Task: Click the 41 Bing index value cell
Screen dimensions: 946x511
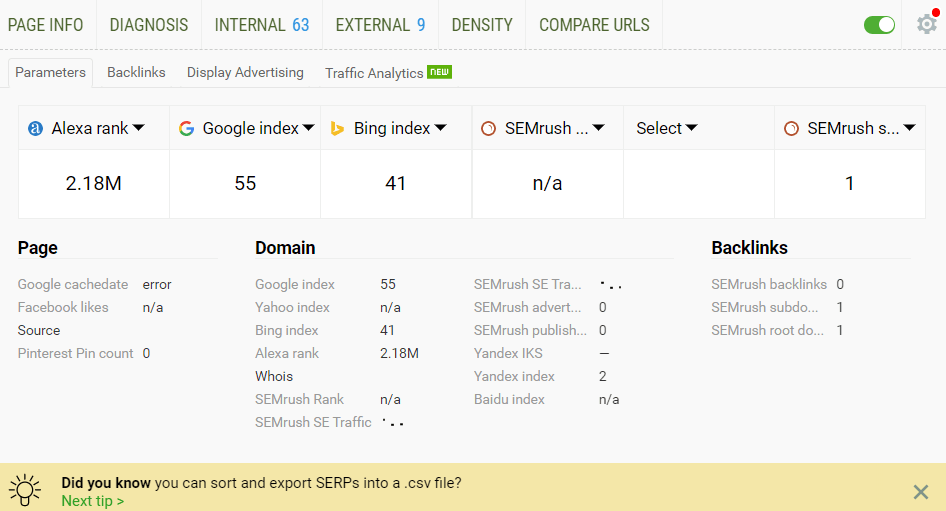Action: 396,183
